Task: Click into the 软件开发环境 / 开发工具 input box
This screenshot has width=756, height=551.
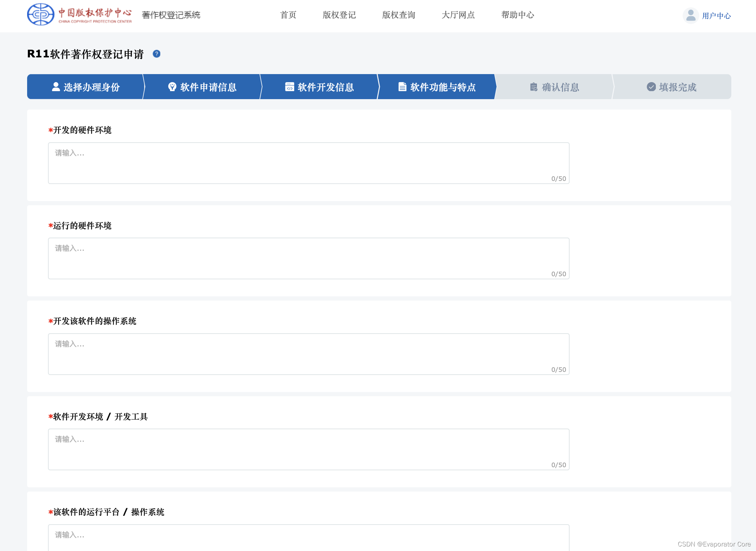Action: (x=308, y=449)
